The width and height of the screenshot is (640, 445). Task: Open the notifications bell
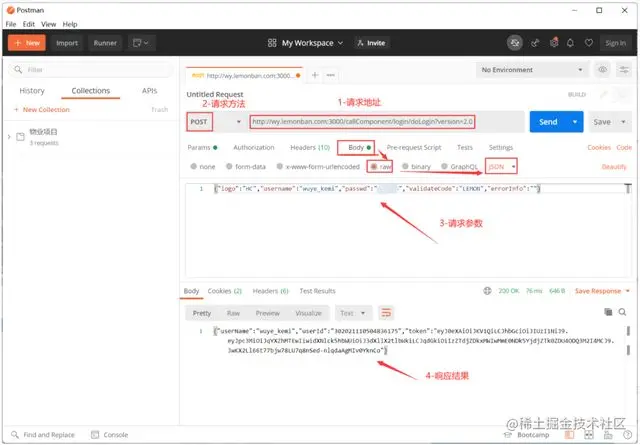click(571, 43)
